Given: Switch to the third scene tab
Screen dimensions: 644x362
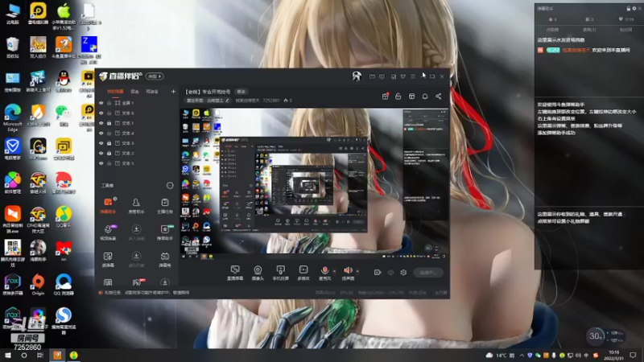Looking at the screenshot, I should (152, 92).
